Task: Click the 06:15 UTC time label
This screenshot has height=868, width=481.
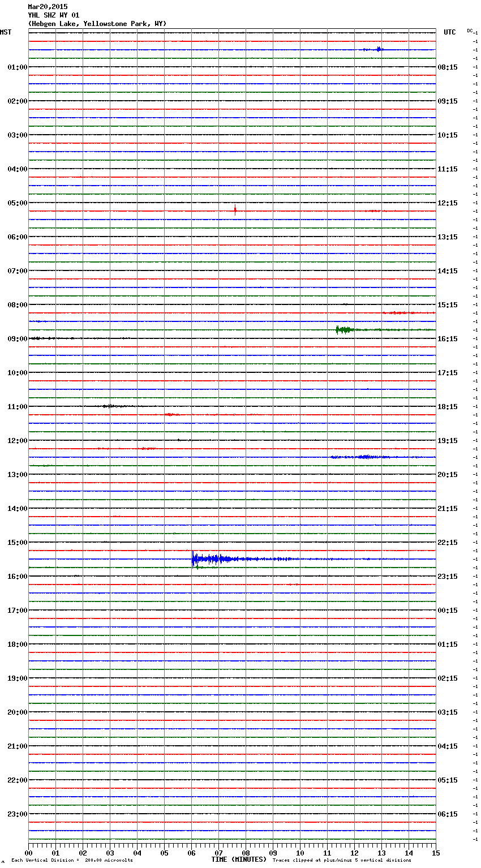Action: click(448, 814)
